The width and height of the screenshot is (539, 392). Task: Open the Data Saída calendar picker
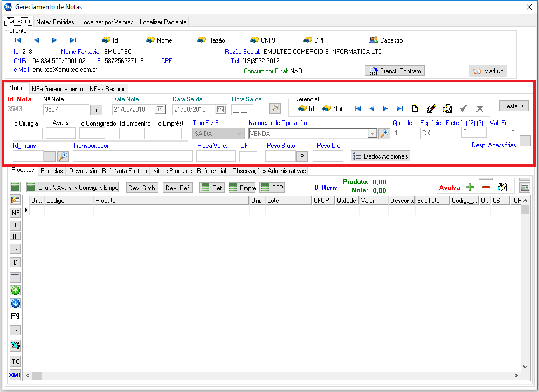pos(220,109)
